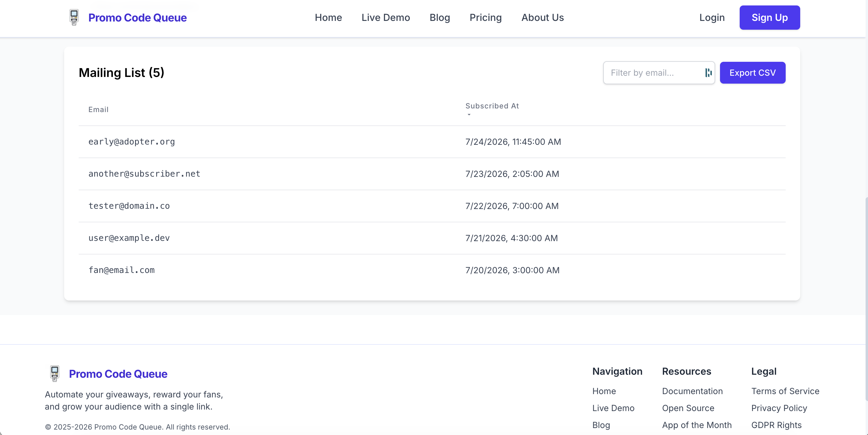Open the Terms of Service footer link

785,391
